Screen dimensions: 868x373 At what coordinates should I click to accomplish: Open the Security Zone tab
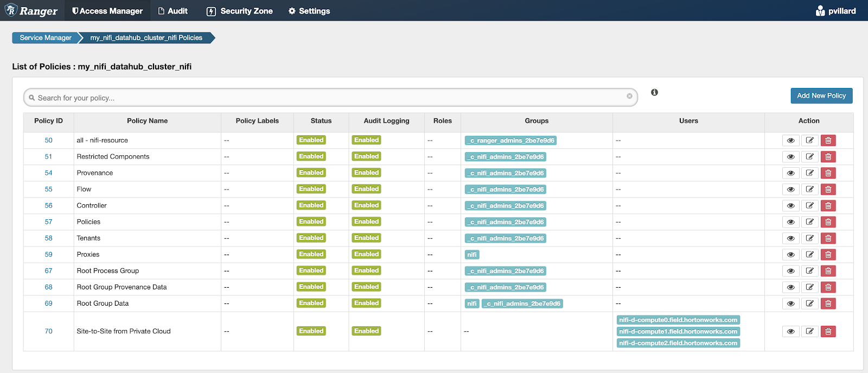tap(240, 11)
